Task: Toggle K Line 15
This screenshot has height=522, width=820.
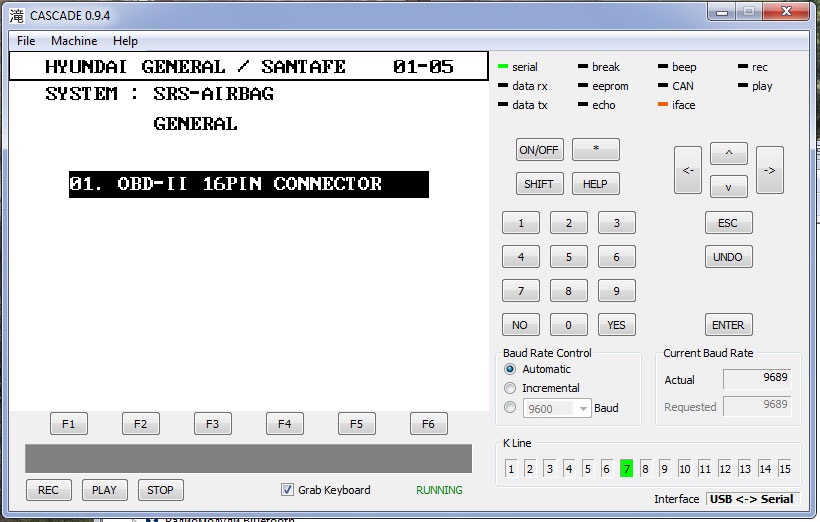Action: (x=785, y=469)
